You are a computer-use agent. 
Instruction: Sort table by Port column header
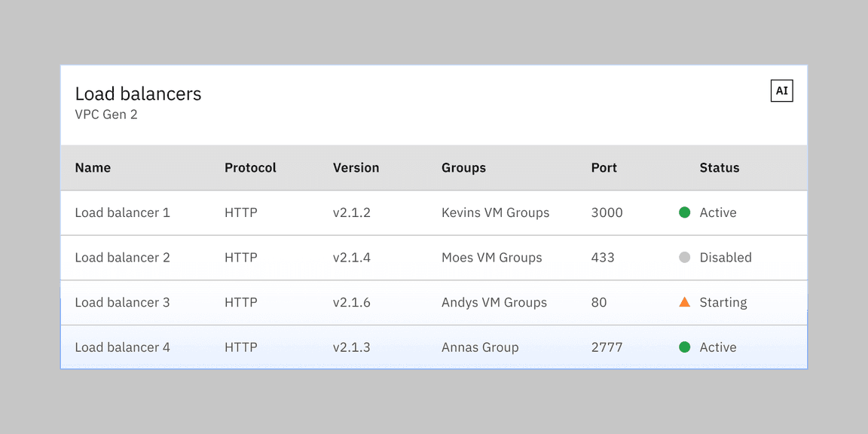click(604, 168)
